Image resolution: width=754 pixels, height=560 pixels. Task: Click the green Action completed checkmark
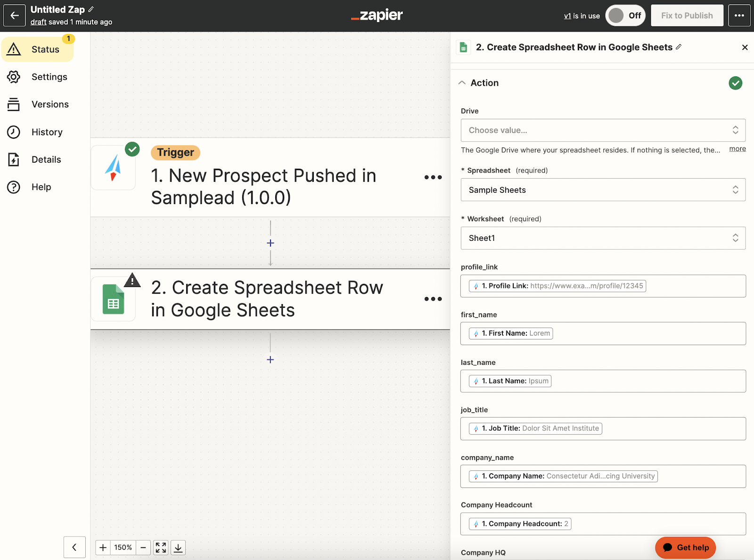click(x=735, y=83)
